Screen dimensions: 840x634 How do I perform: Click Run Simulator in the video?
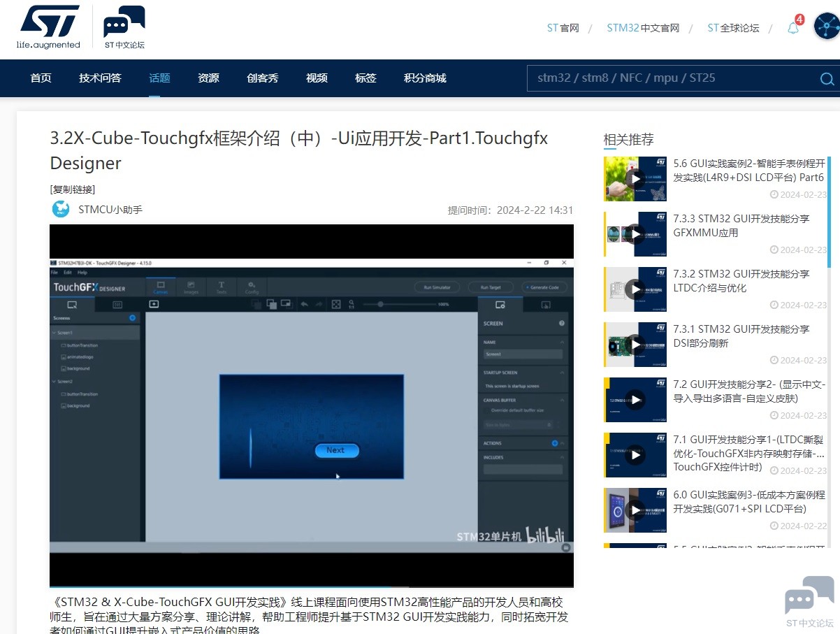[437, 287]
